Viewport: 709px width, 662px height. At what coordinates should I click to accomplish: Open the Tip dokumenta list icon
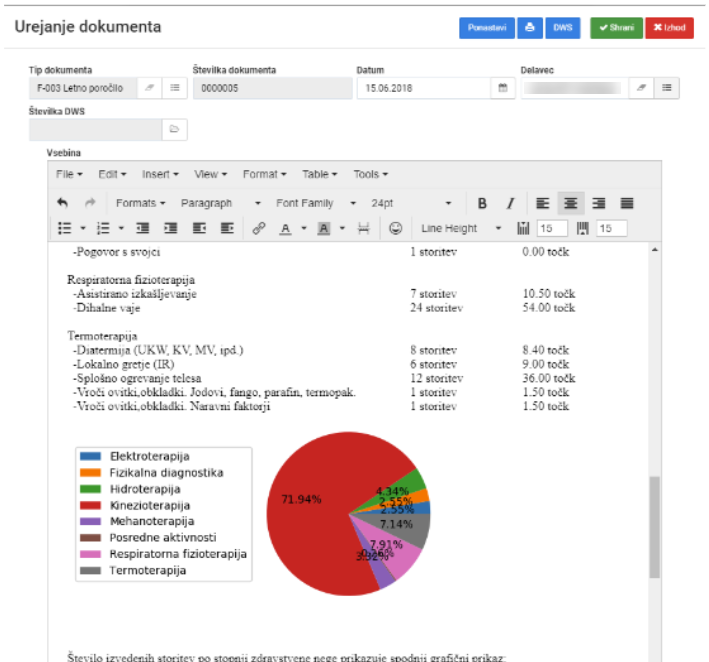[175, 88]
